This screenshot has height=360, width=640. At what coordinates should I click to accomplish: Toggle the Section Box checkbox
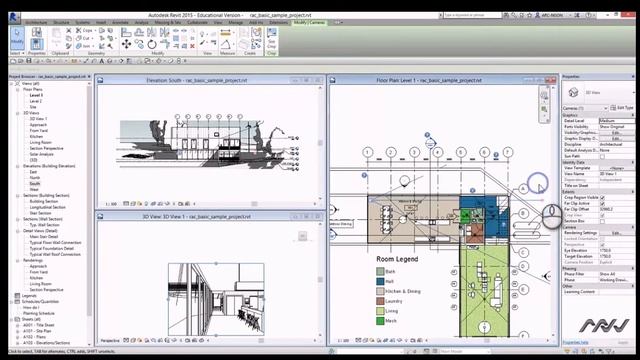point(602,221)
